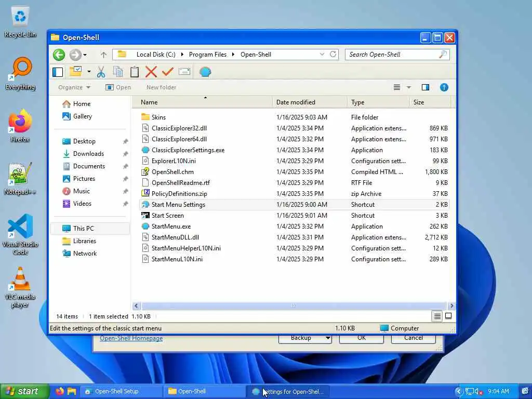Expand arrow after Local Disk (C:) breadcrumb
Viewport: 532px width, 399px height.
tap(182, 54)
